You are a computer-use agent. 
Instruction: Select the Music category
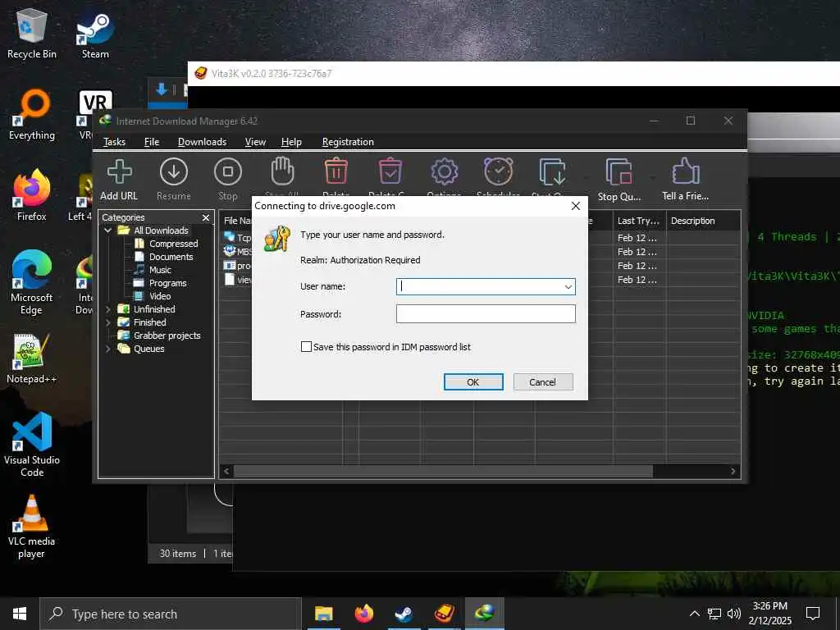pyautogui.click(x=160, y=270)
